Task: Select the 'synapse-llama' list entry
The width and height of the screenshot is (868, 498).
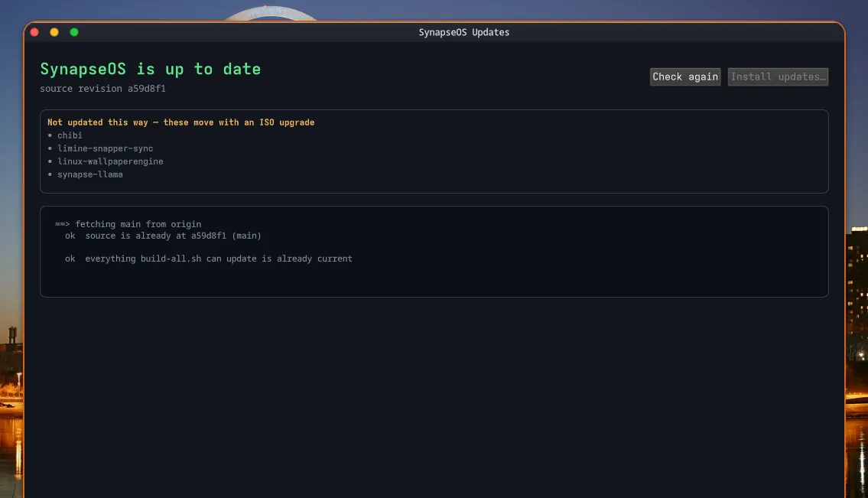Action: [90, 174]
